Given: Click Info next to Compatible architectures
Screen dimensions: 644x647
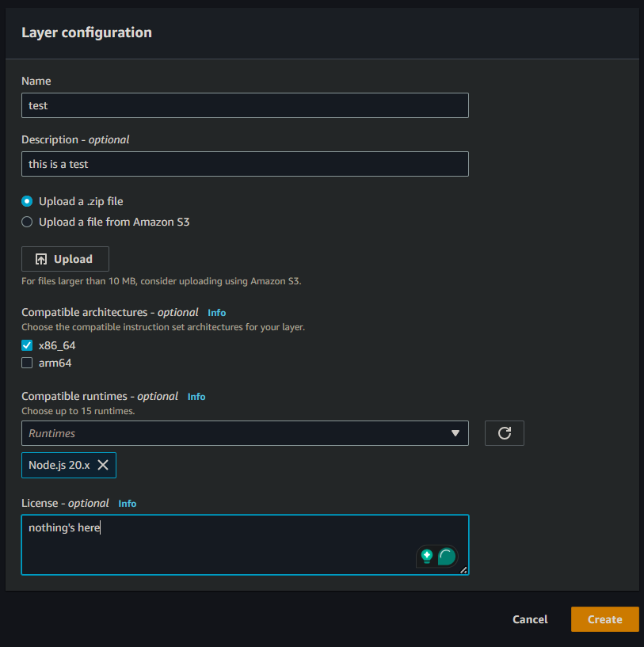Looking at the screenshot, I should coord(216,312).
